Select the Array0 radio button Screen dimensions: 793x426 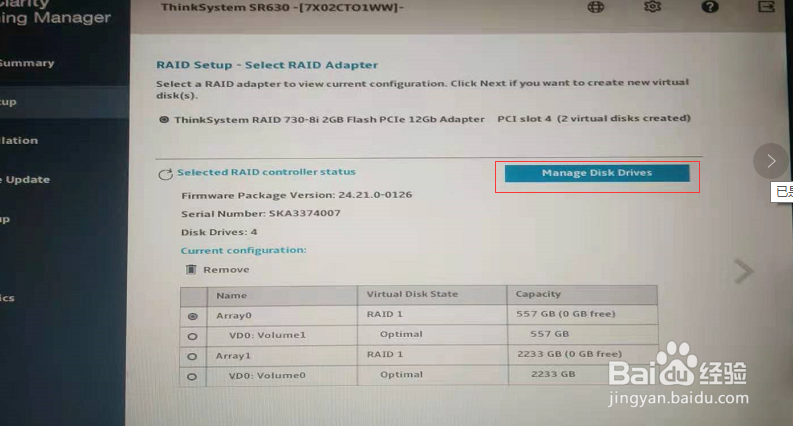point(192,316)
